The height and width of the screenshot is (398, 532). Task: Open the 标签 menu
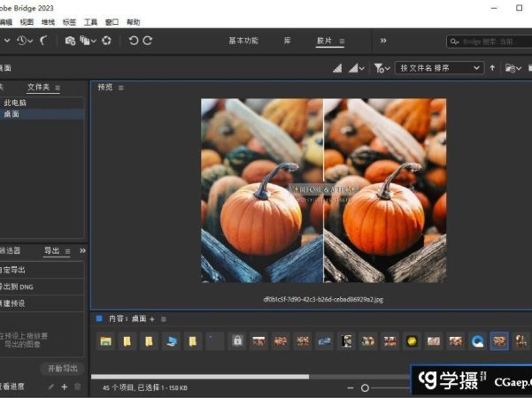pos(69,22)
